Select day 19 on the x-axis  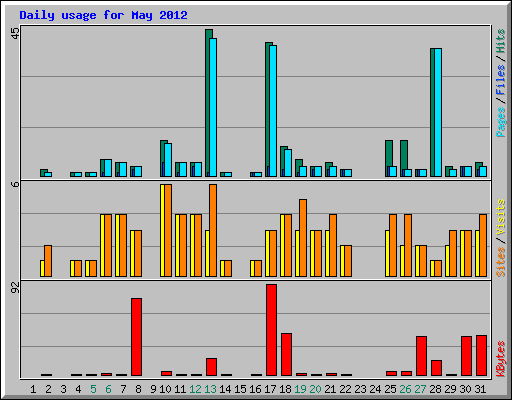click(300, 389)
